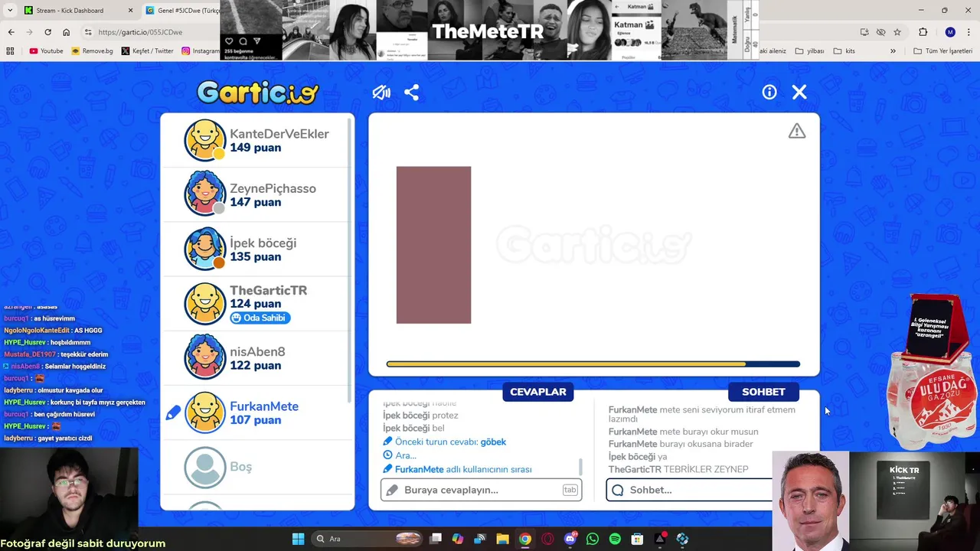This screenshot has height=551, width=980.
Task: Open the Windows Start menu
Action: tap(298, 539)
